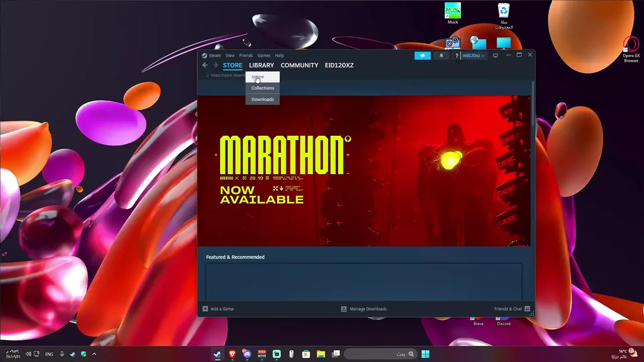Click the Featured & Recommended heading
Image resolution: width=644 pixels, height=362 pixels.
click(x=235, y=257)
